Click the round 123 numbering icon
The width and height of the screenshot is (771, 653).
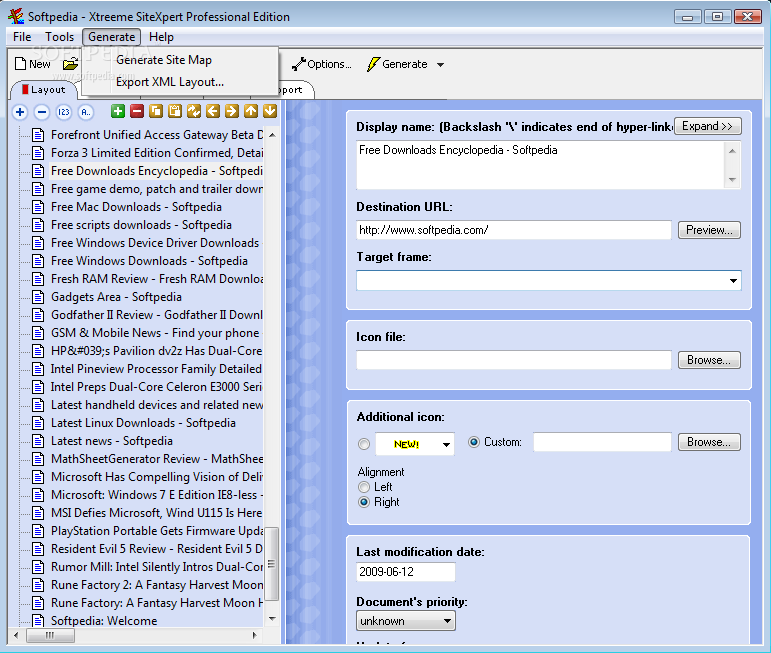[64, 112]
